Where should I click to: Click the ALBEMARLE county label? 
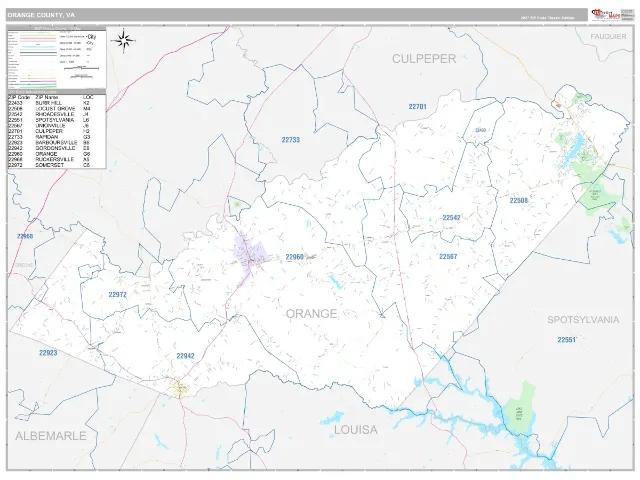click(x=51, y=436)
